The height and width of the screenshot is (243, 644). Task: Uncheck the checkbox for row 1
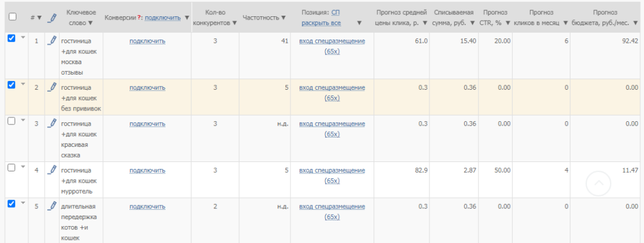[x=11, y=38]
